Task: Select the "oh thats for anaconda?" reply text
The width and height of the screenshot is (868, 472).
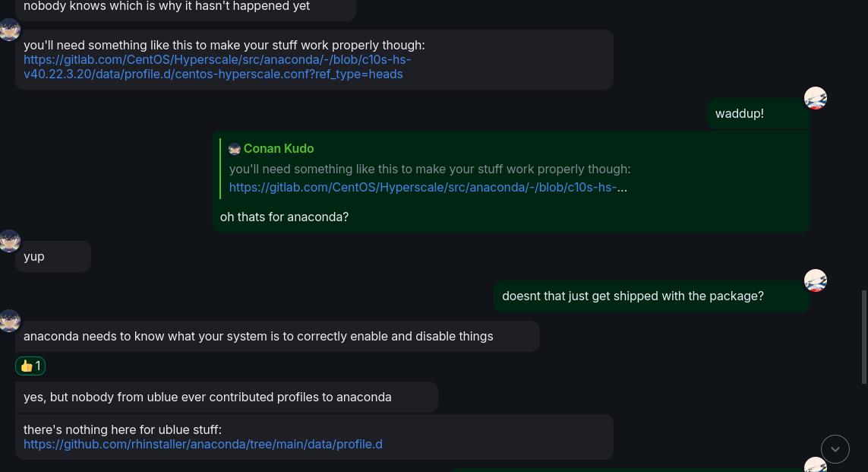Action: pos(284,217)
